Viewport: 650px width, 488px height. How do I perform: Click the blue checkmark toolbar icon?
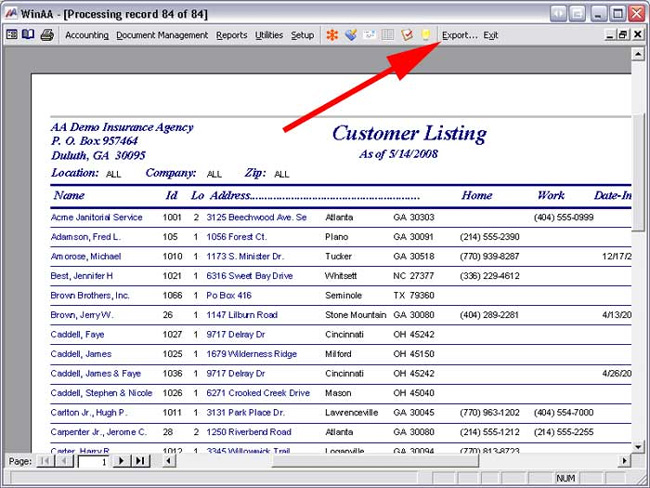351,35
